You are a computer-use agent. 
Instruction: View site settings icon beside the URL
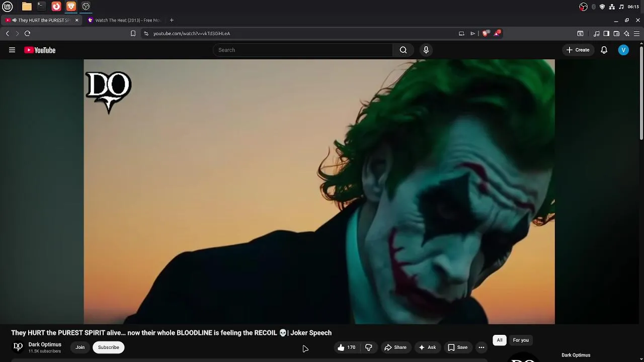[x=146, y=34]
